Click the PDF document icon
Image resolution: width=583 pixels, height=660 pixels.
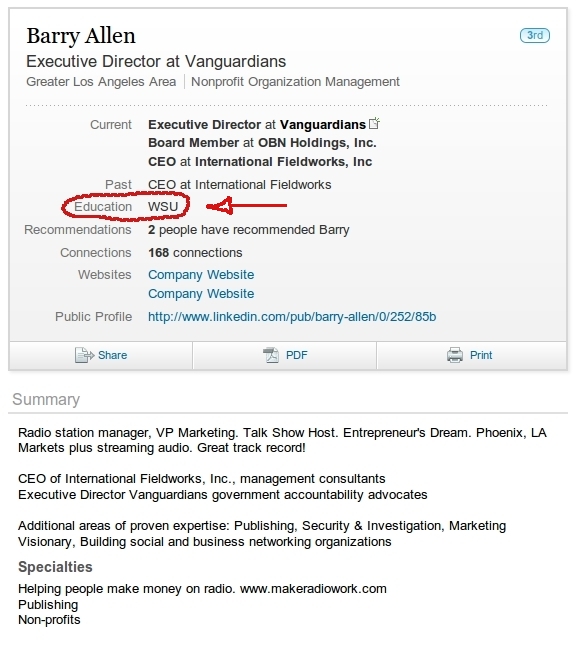(271, 355)
